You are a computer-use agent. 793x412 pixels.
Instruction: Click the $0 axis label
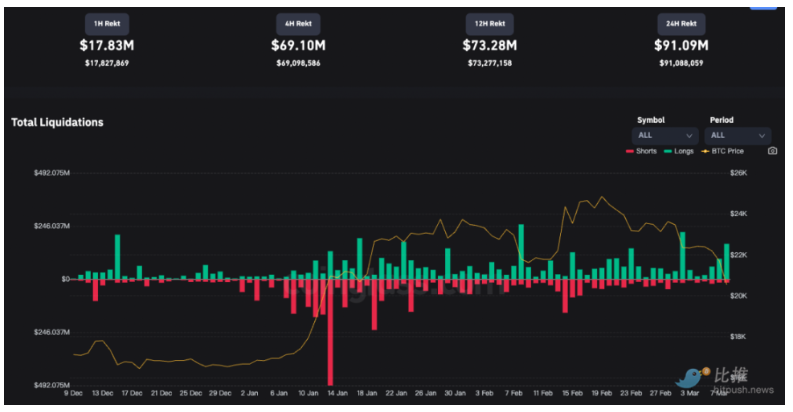tap(65, 279)
